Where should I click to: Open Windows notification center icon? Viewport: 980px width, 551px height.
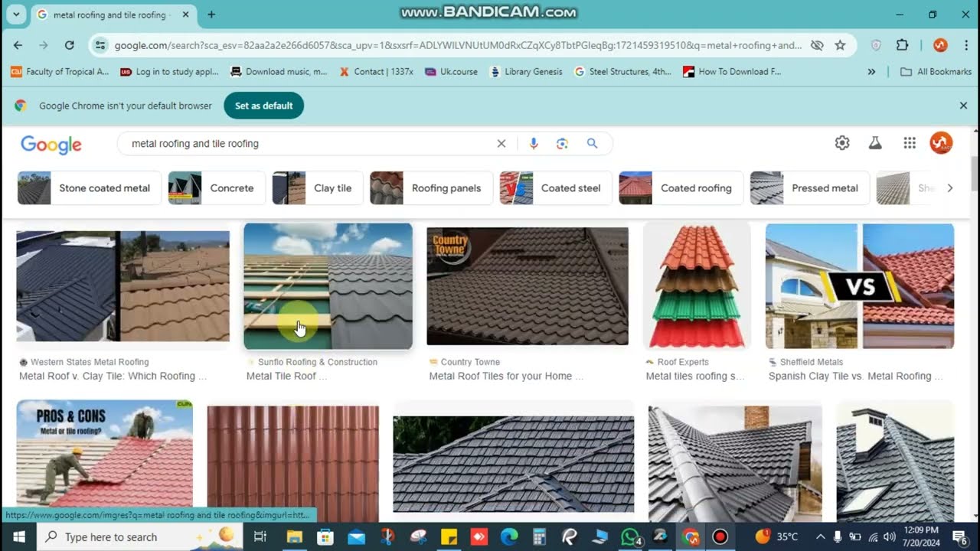[x=959, y=536]
